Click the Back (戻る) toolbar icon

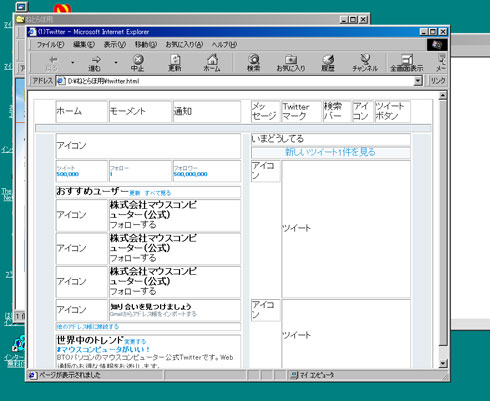[x=53, y=63]
